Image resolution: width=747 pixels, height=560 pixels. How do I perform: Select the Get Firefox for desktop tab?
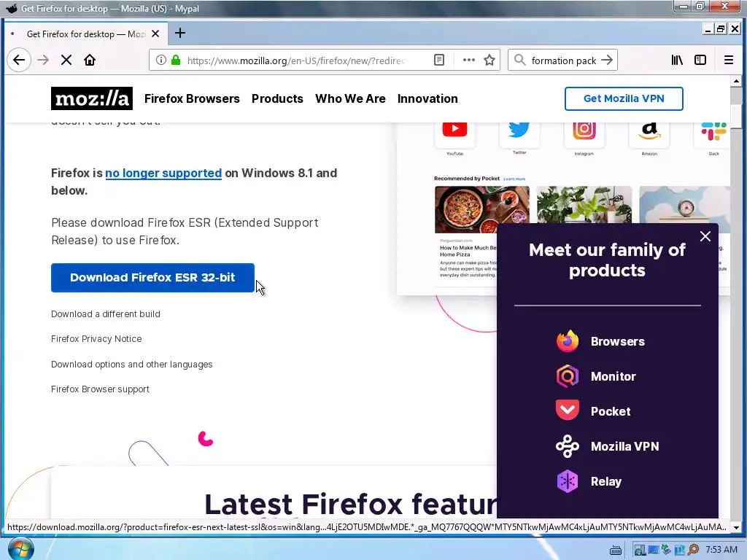(x=86, y=34)
